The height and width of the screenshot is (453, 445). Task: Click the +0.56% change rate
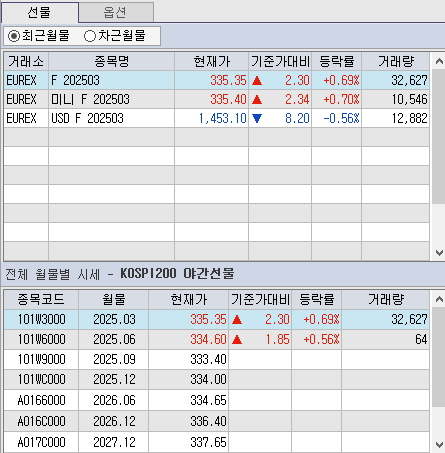(x=321, y=339)
